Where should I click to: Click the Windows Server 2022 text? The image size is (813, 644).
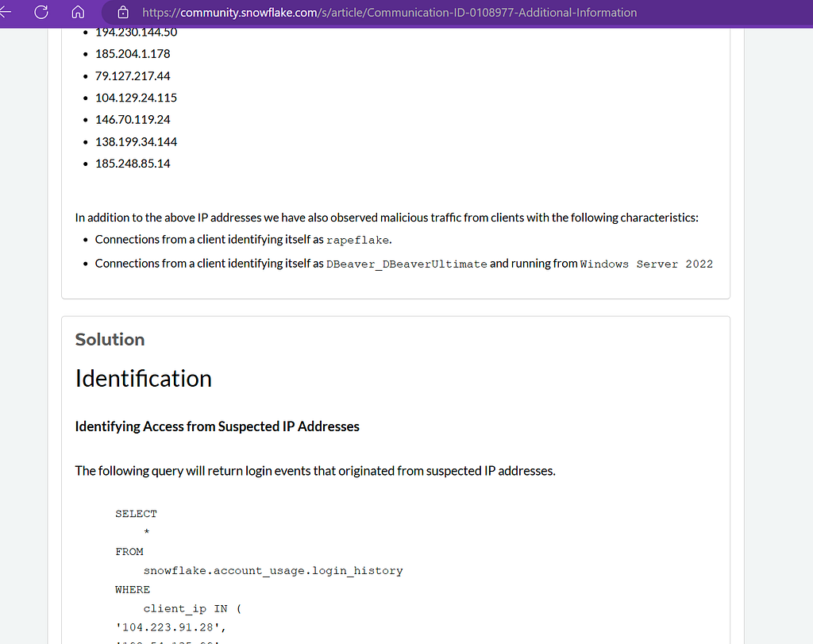646,264
